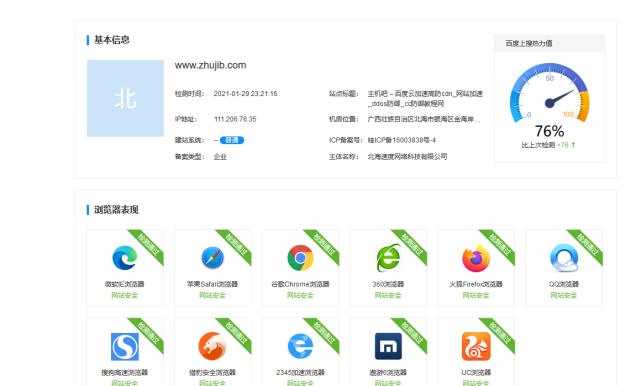This screenshot has height=386, width=626.
Task: Click the 浏览器表现 section heading
Action: point(116,210)
